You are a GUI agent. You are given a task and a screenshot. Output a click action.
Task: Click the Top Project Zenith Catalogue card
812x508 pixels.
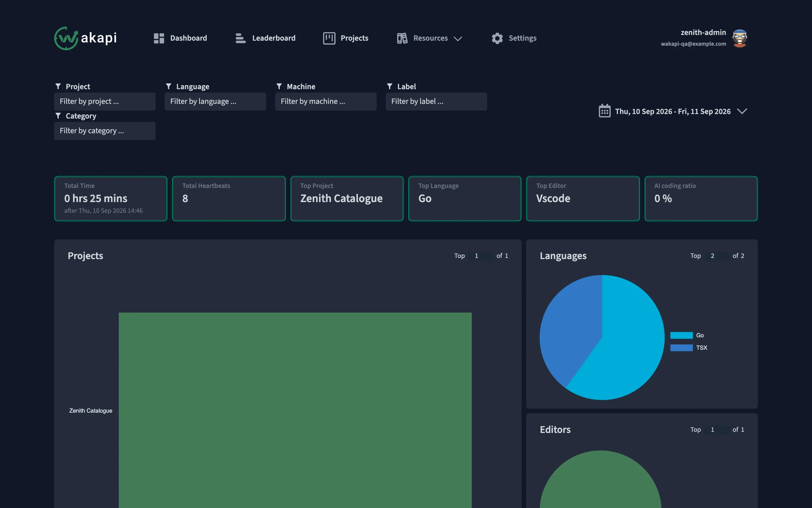coord(347,199)
